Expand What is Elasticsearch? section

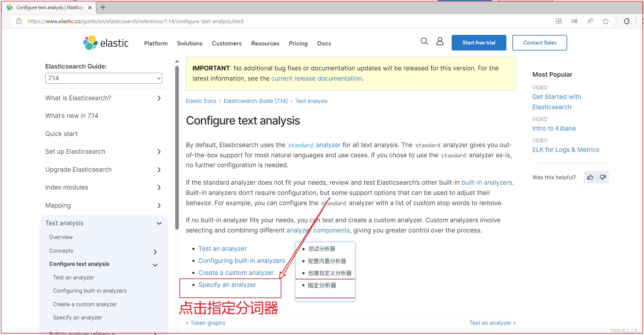[159, 98]
